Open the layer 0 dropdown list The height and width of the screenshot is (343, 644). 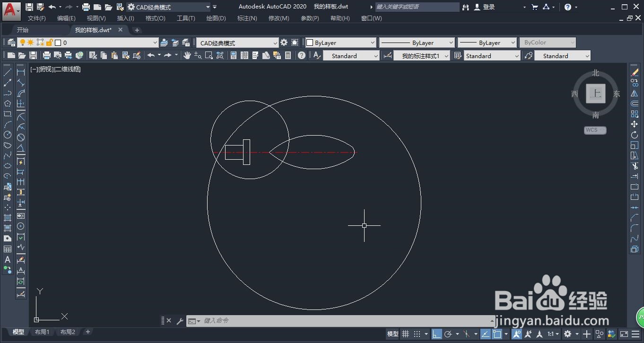pyautogui.click(x=155, y=43)
